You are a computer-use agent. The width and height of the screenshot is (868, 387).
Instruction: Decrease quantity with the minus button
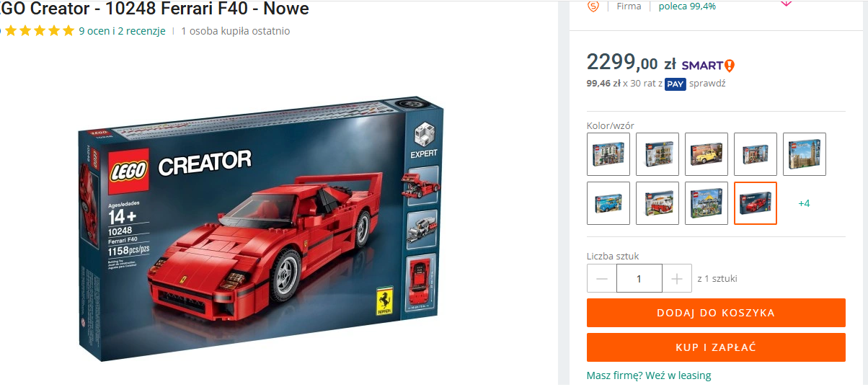(602, 278)
